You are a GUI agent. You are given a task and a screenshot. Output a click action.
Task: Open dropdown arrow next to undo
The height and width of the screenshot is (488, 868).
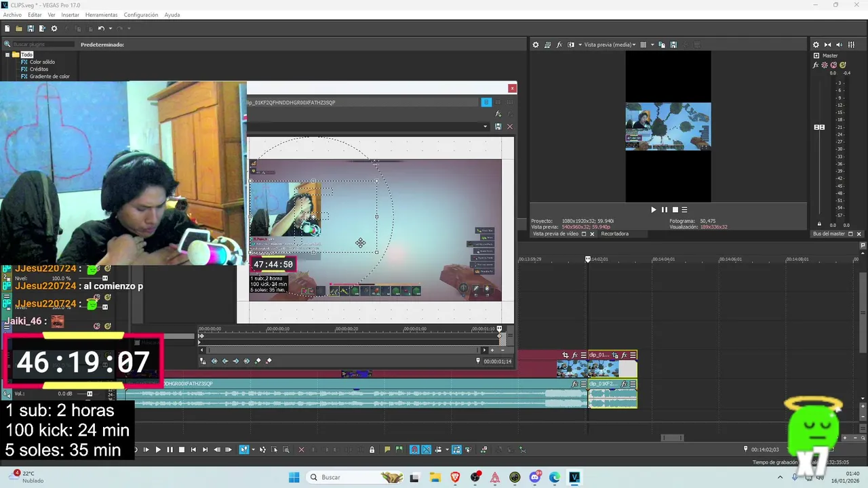(109, 28)
